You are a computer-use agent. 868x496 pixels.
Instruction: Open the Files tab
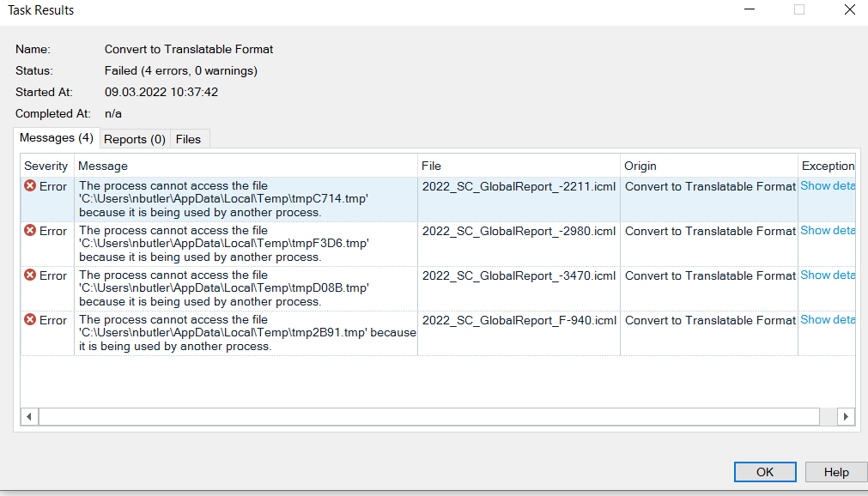(x=189, y=138)
